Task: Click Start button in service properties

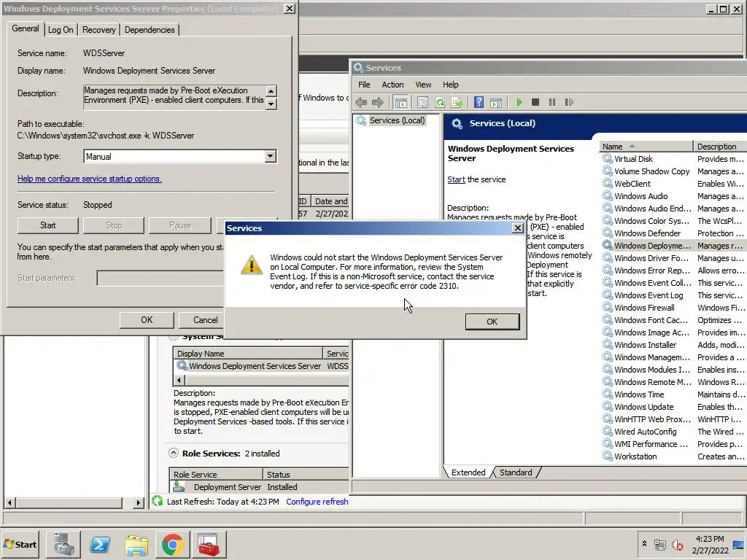Action: point(47,225)
